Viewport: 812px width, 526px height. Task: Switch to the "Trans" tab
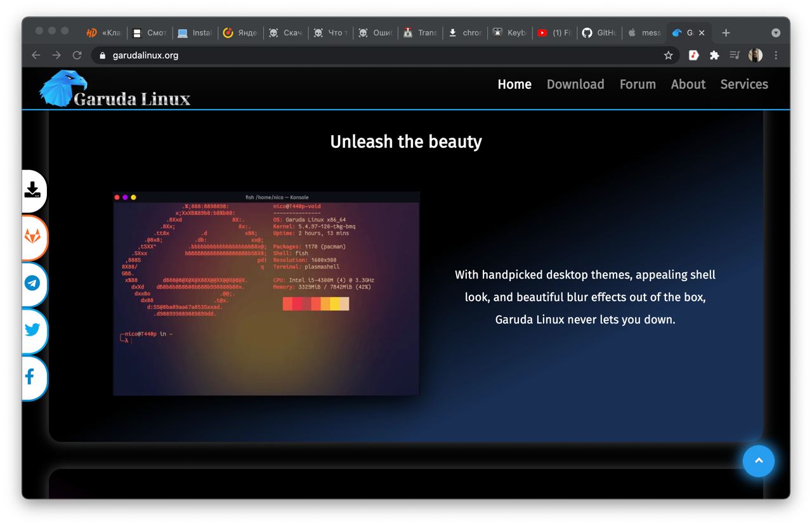coord(420,33)
